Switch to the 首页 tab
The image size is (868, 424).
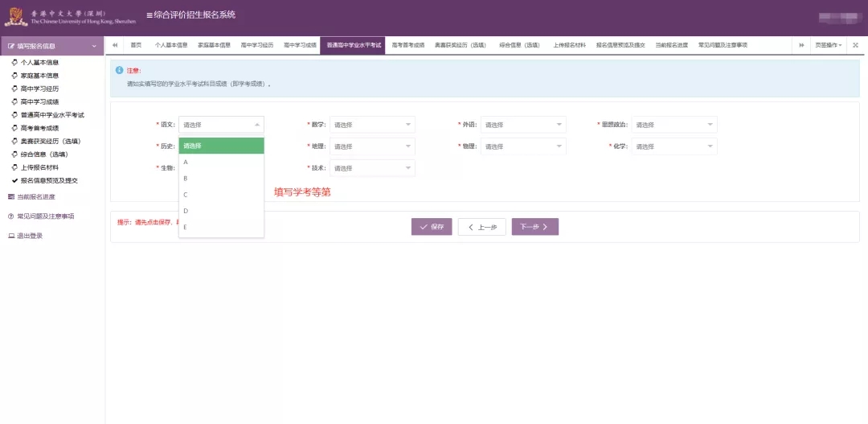click(x=136, y=45)
